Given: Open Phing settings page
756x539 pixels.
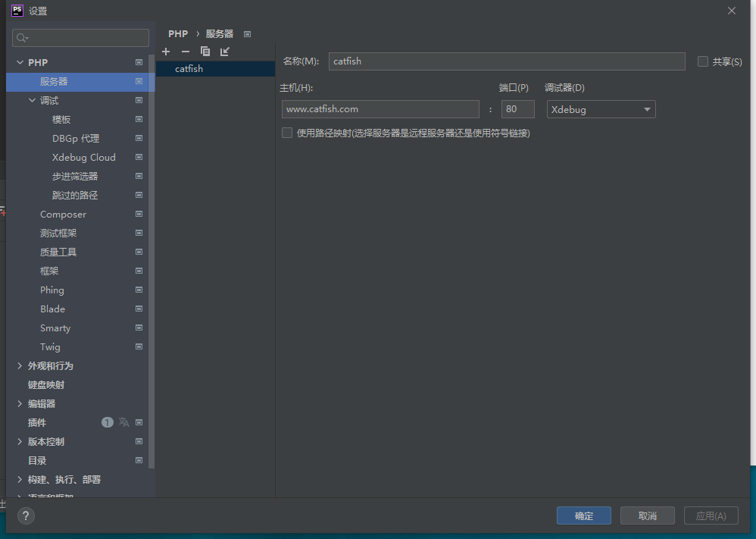Looking at the screenshot, I should [52, 290].
